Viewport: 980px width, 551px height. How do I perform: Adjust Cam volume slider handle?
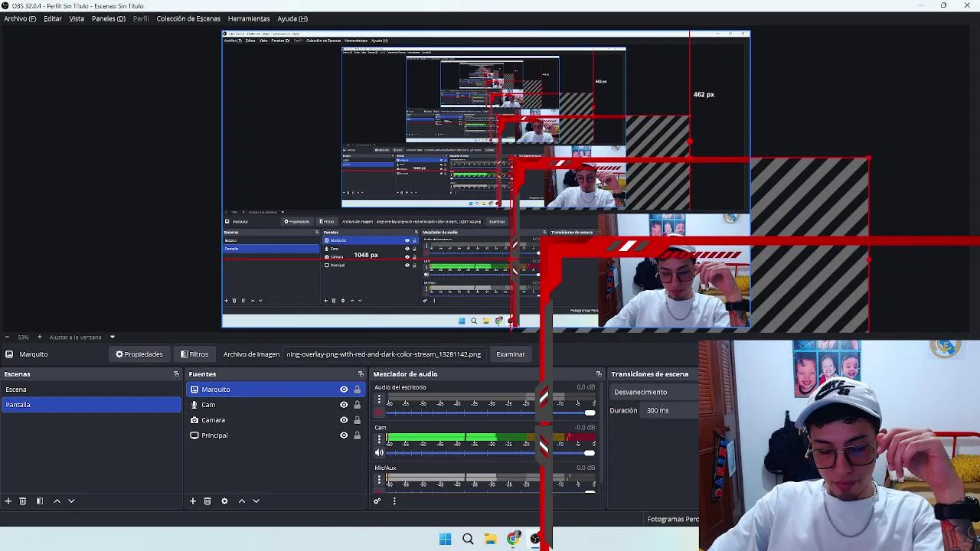(x=590, y=452)
